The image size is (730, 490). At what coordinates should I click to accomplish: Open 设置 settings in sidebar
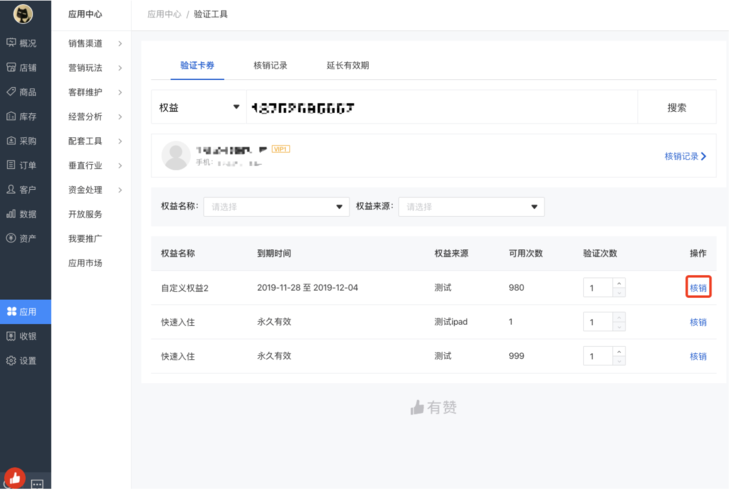[x=22, y=361]
